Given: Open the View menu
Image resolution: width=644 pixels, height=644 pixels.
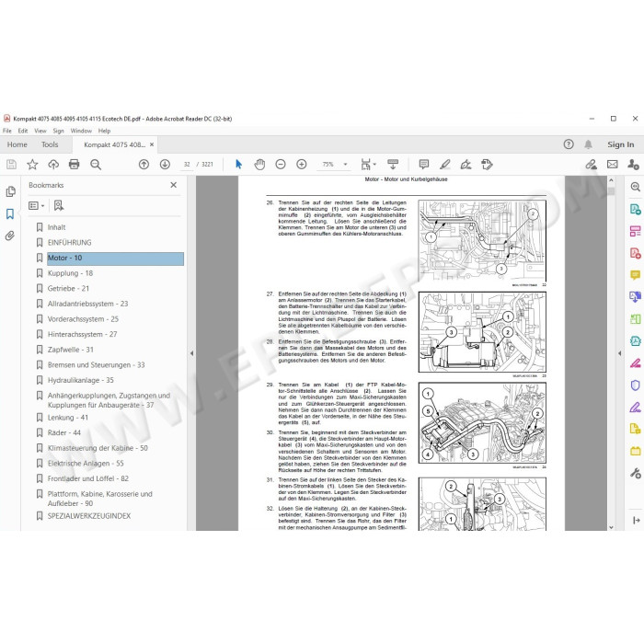Looking at the screenshot, I should [40, 131].
